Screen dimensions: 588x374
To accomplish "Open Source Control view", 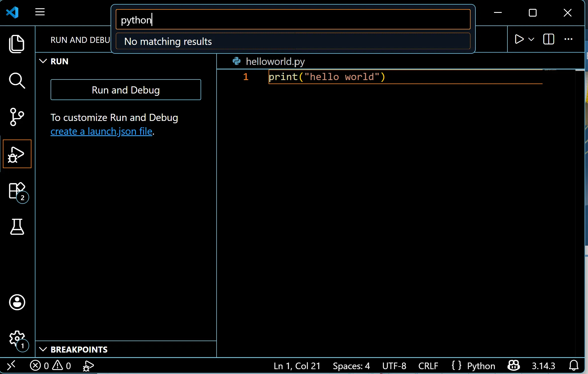I will [17, 117].
